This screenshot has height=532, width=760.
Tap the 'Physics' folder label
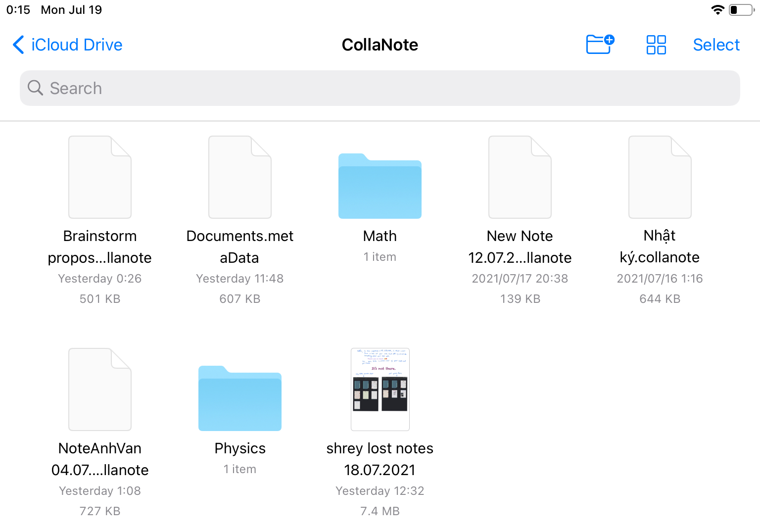tap(240, 448)
